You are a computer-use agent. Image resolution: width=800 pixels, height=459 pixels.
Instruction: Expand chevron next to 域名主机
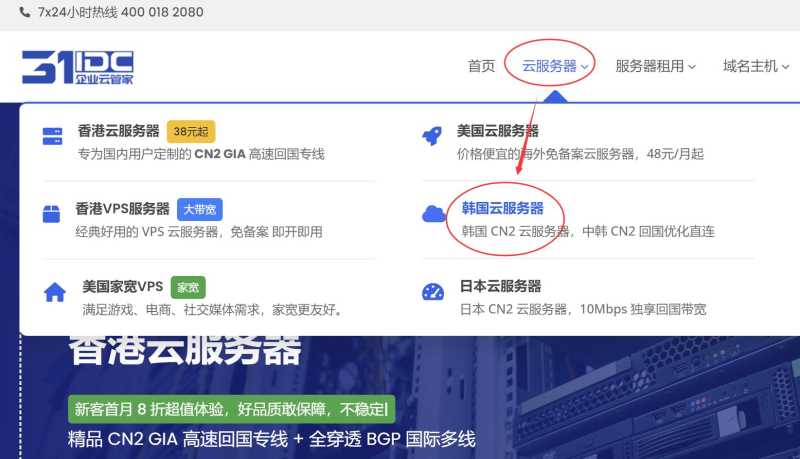785,67
